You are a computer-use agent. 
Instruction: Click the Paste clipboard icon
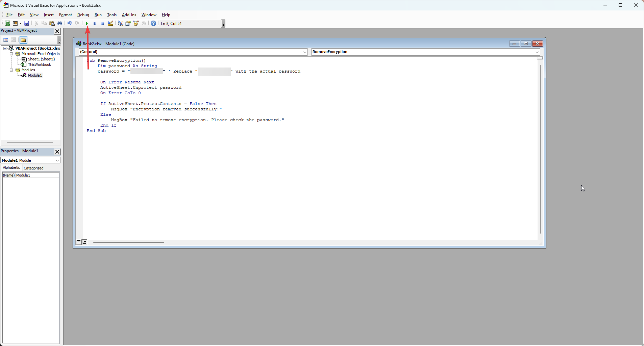coord(52,23)
